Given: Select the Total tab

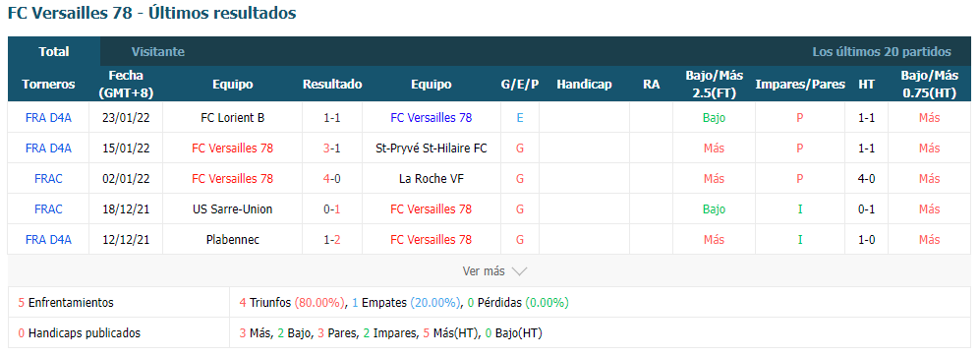Looking at the screenshot, I should click(54, 52).
